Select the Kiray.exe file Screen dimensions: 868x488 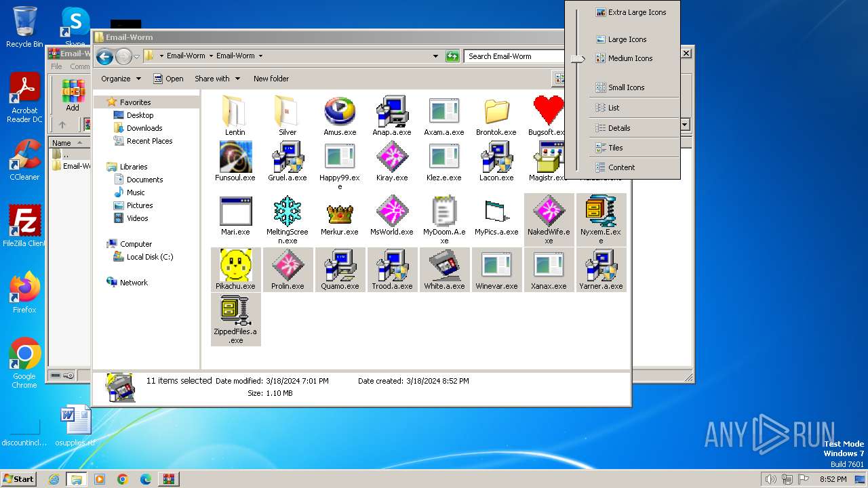pyautogui.click(x=392, y=161)
